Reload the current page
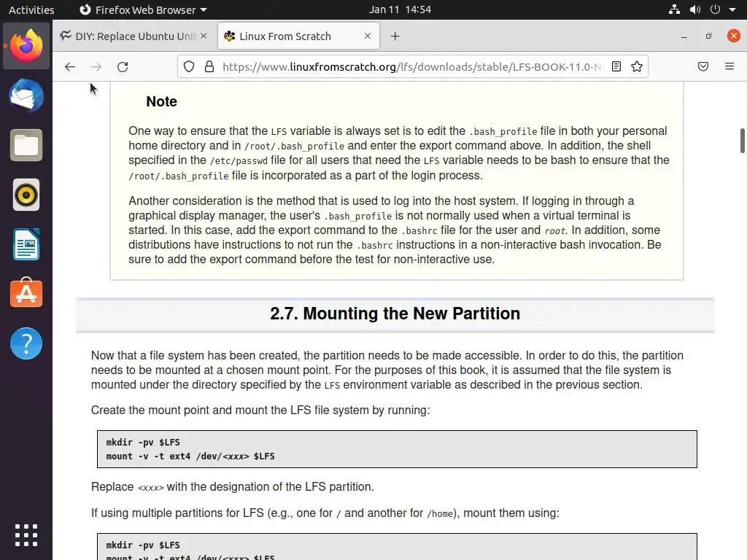Image resolution: width=747 pixels, height=560 pixels. click(x=123, y=66)
